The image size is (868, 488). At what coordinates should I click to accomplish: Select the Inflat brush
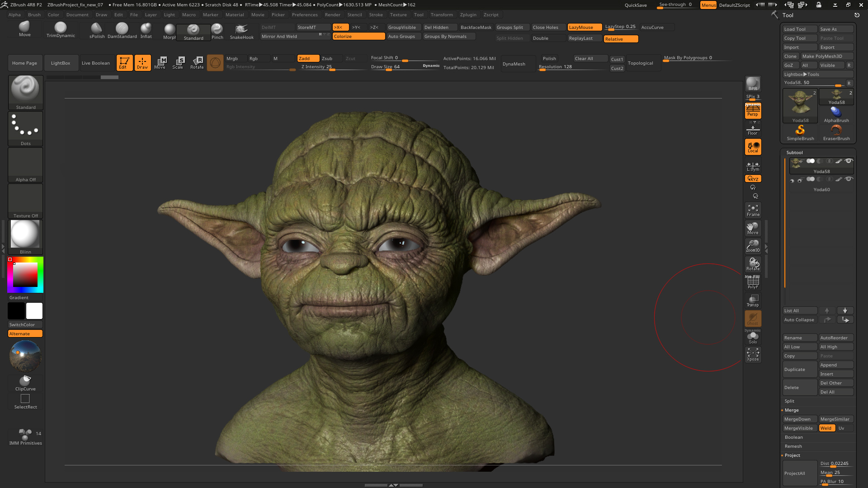[146, 30]
